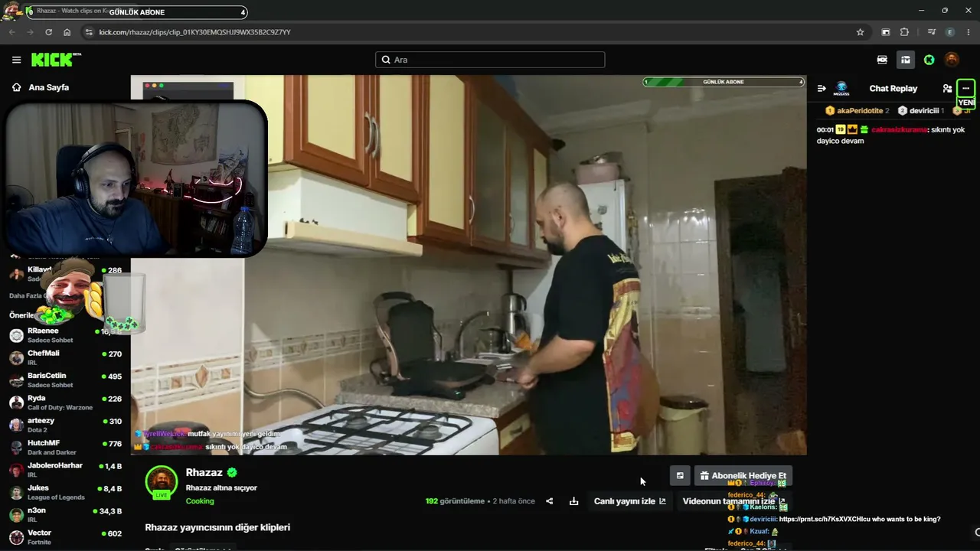Open Vector channel in sidebar
The height and width of the screenshot is (551, 980).
tap(65, 537)
